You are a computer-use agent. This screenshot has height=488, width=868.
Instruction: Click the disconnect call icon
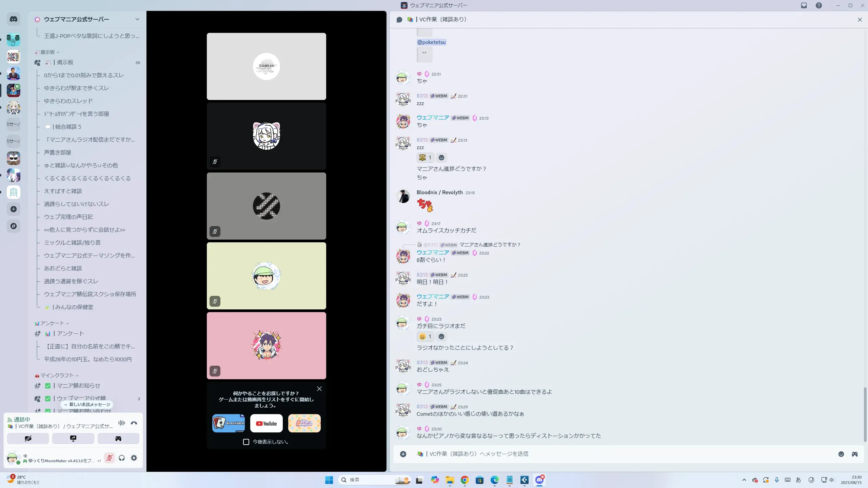tap(134, 423)
